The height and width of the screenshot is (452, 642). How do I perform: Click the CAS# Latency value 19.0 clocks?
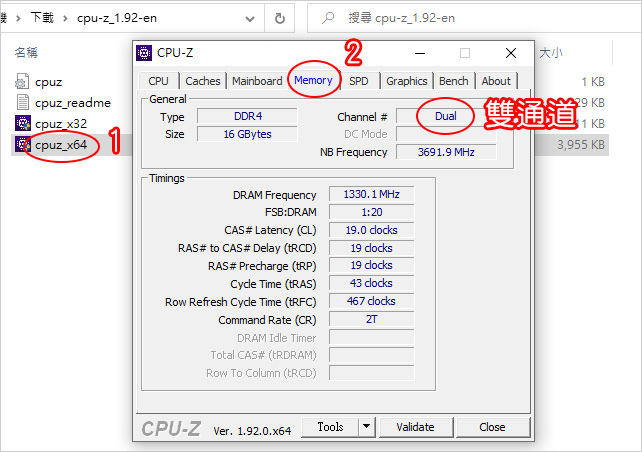coord(371,230)
